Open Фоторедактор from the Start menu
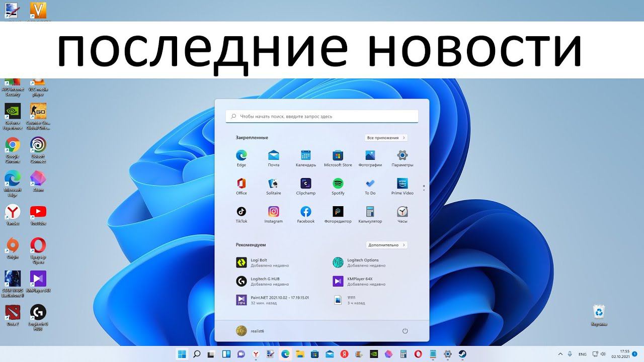The width and height of the screenshot is (644, 362). pyautogui.click(x=338, y=214)
